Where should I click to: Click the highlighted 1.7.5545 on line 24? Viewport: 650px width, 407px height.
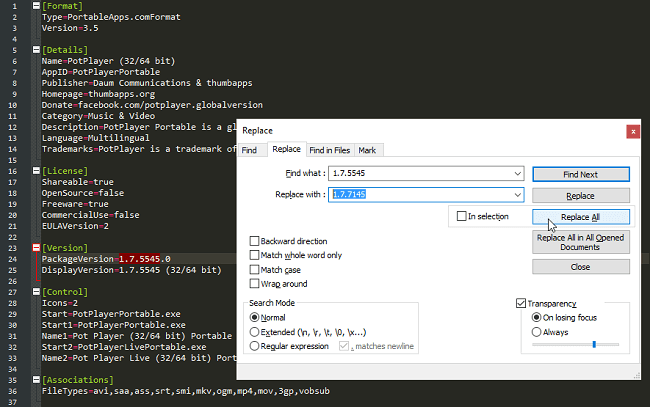click(x=139, y=259)
